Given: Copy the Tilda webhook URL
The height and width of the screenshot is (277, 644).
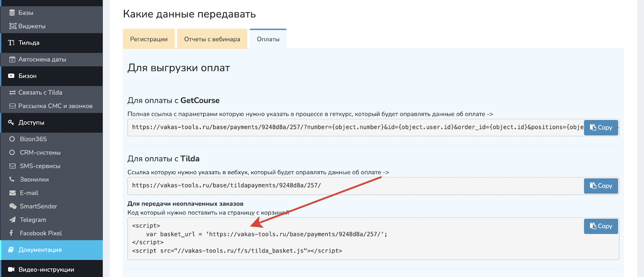Looking at the screenshot, I should [601, 186].
